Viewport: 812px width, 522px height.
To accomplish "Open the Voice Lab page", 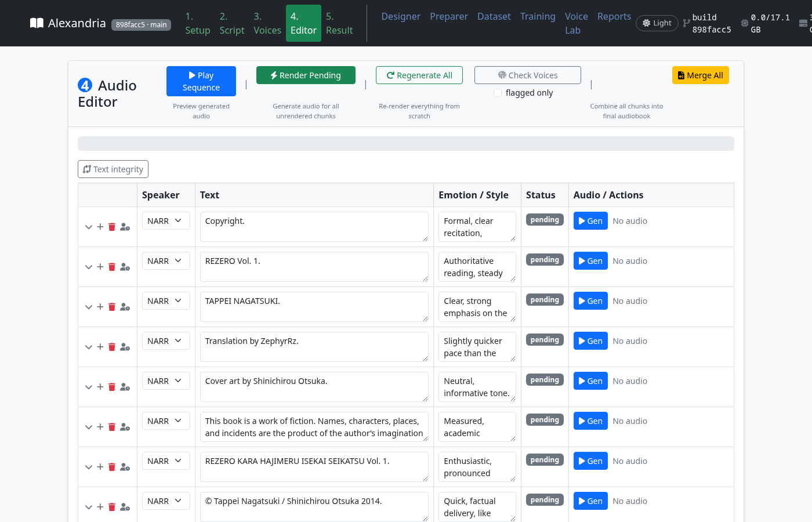I will point(577,23).
